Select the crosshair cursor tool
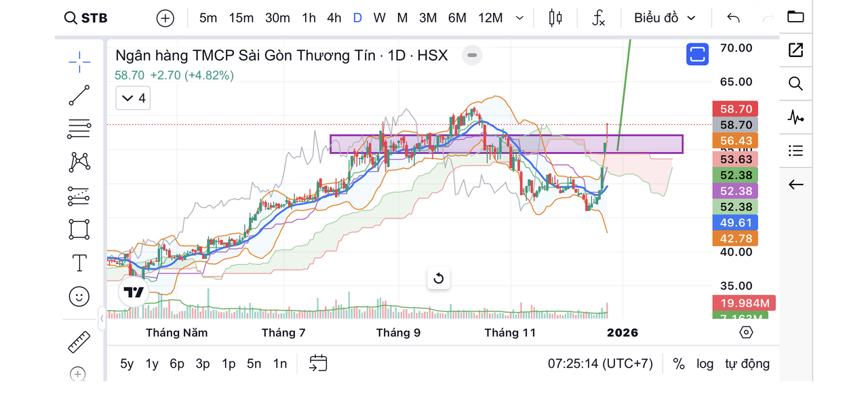The width and height of the screenshot is (868, 401). (x=79, y=62)
